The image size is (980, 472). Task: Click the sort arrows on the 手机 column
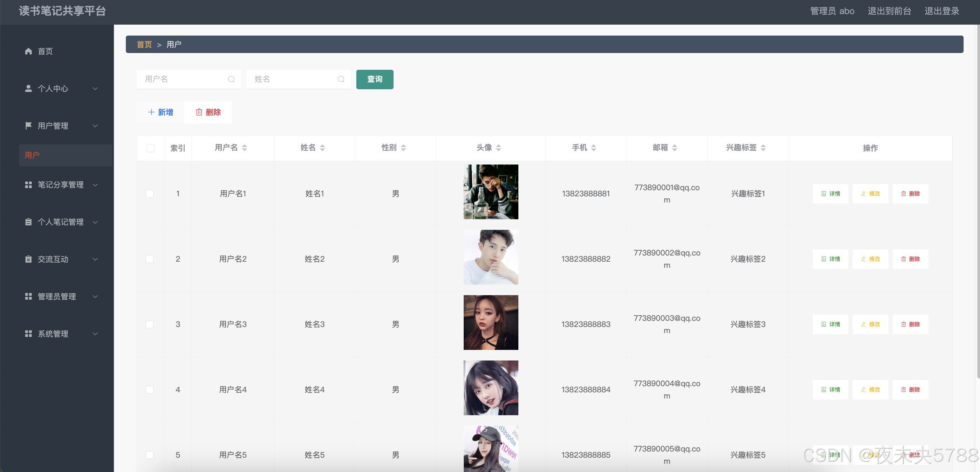[x=594, y=148]
